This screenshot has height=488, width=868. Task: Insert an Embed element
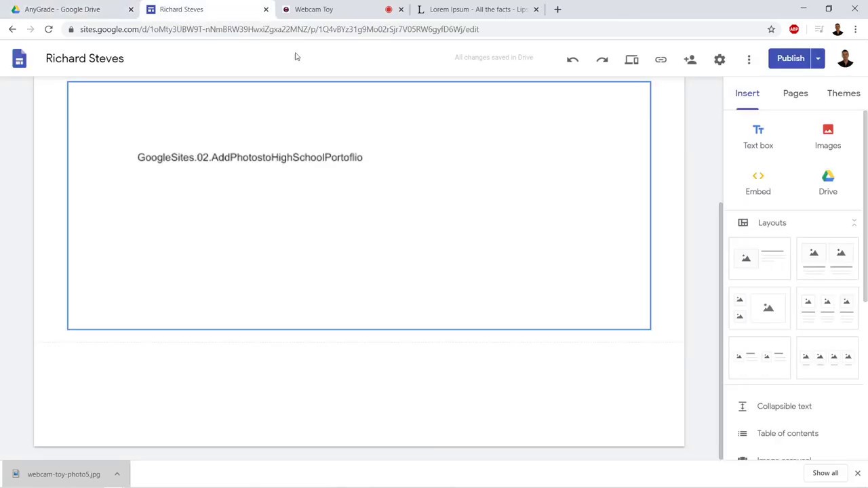[x=758, y=182]
